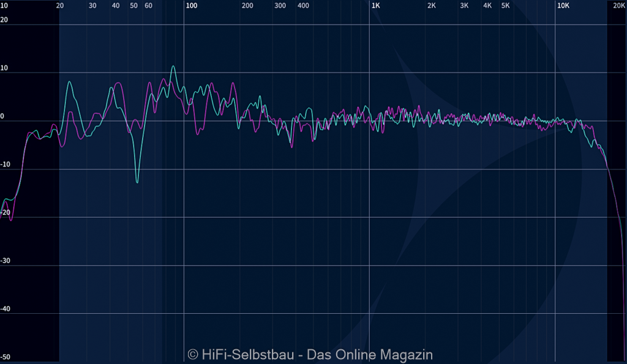Click the deepest cyan curve dip near 50 Hz
This screenshot has width=627, height=364.
pos(137,182)
